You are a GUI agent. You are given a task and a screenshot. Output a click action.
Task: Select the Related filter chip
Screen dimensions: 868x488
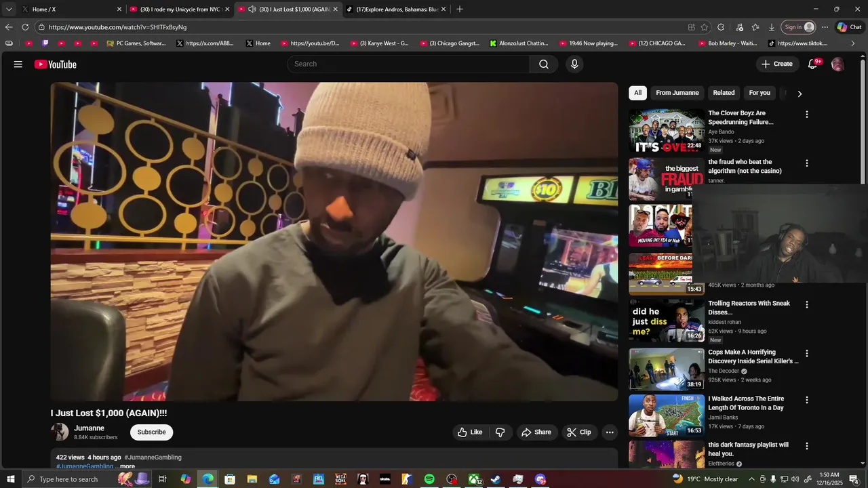tap(724, 93)
